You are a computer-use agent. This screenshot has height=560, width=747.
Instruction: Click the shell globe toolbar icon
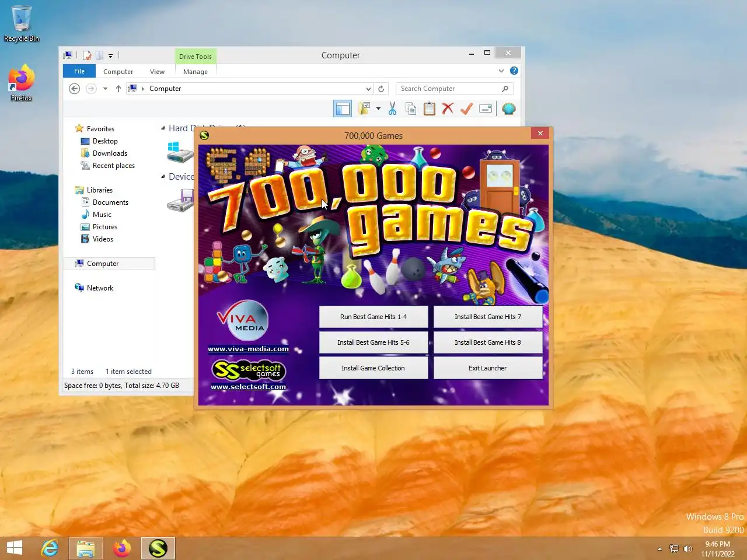click(x=509, y=108)
